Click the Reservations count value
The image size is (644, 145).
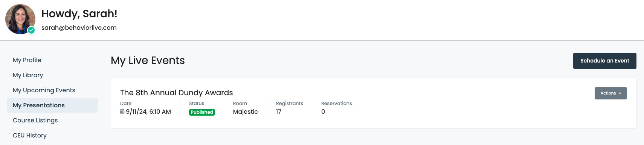(323, 111)
